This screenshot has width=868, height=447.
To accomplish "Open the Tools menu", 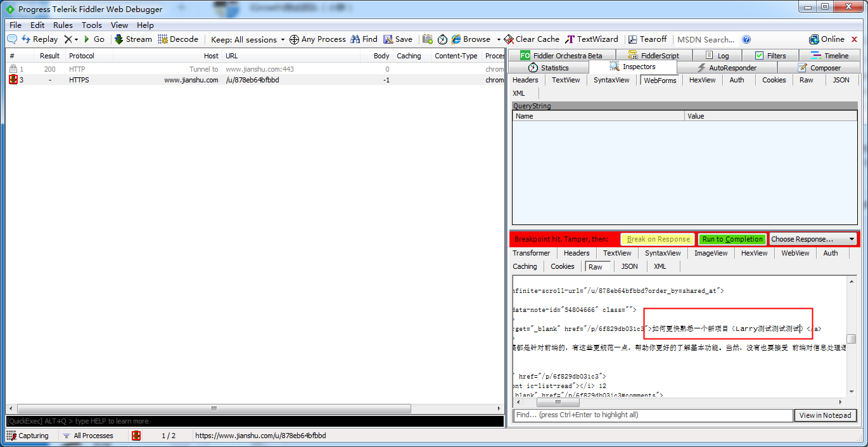I will 91,25.
